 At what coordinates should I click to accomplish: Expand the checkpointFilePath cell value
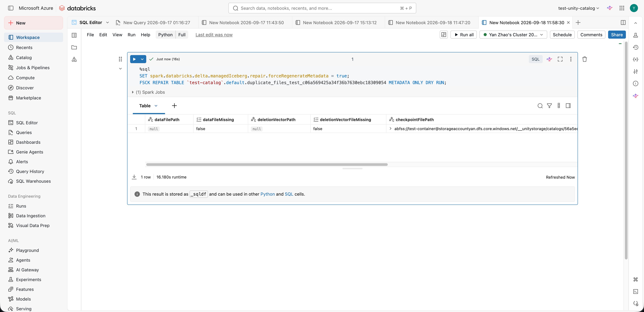point(390,128)
